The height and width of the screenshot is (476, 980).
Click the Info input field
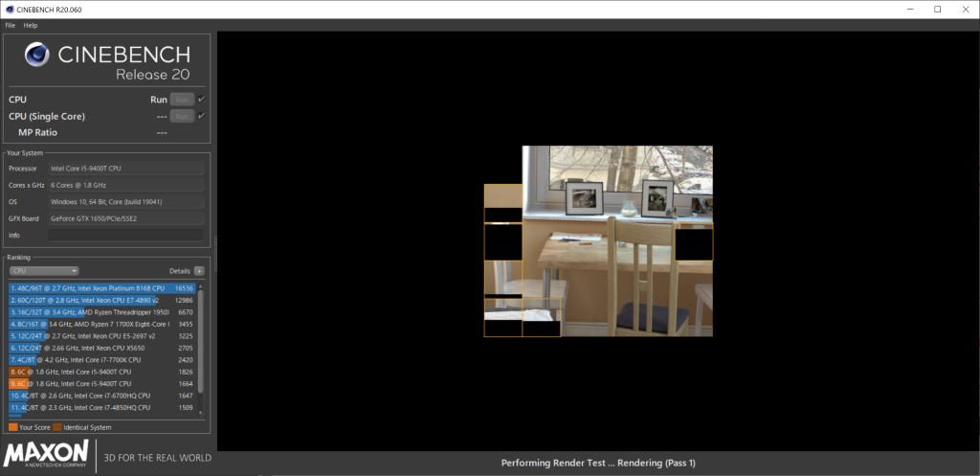click(x=125, y=236)
